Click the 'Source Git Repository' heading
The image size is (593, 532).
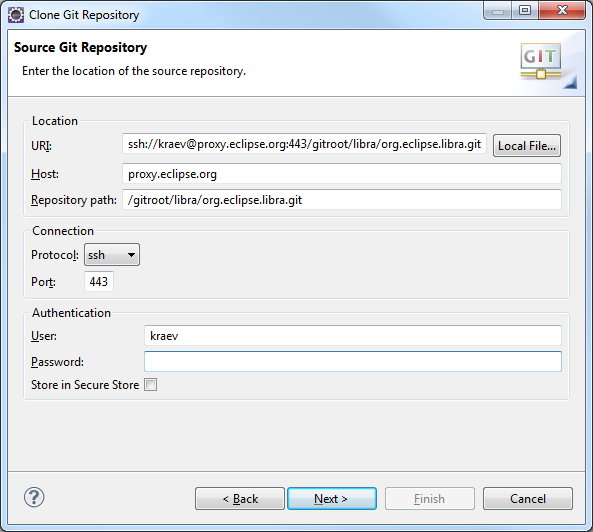[x=80, y=48]
